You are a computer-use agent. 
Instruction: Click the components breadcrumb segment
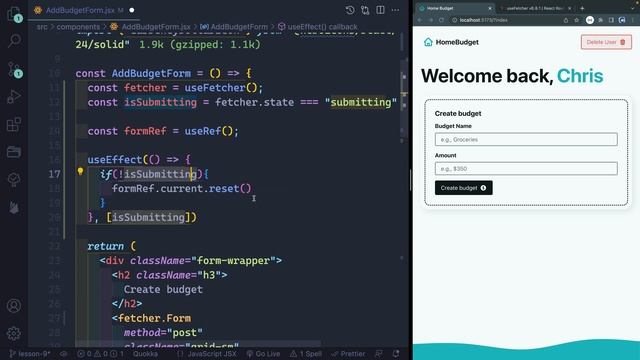(78, 27)
